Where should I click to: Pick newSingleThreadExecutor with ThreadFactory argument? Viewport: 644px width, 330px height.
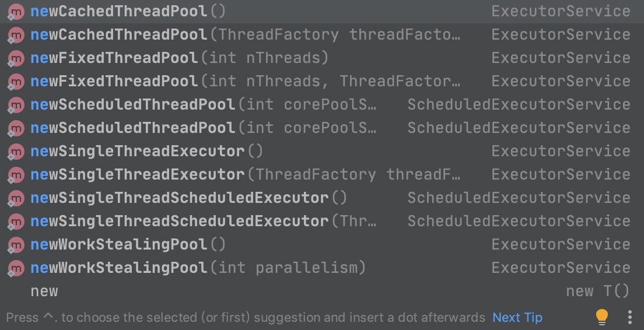coord(322,175)
